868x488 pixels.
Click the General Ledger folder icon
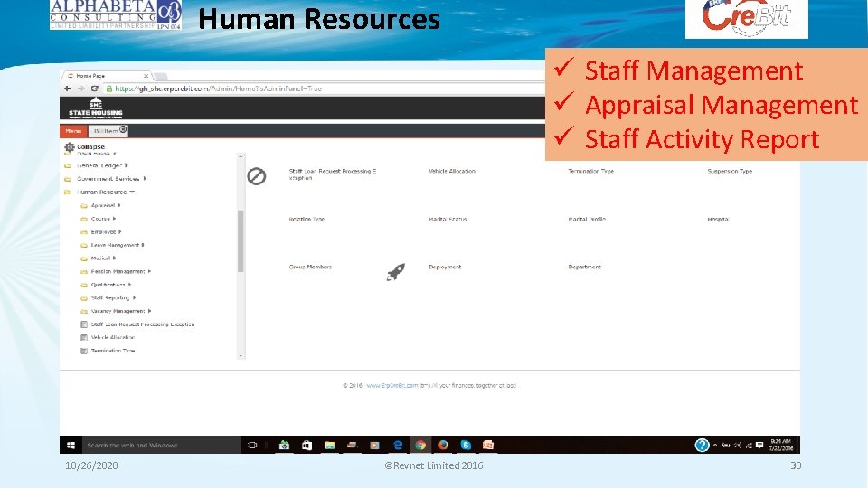(x=68, y=165)
